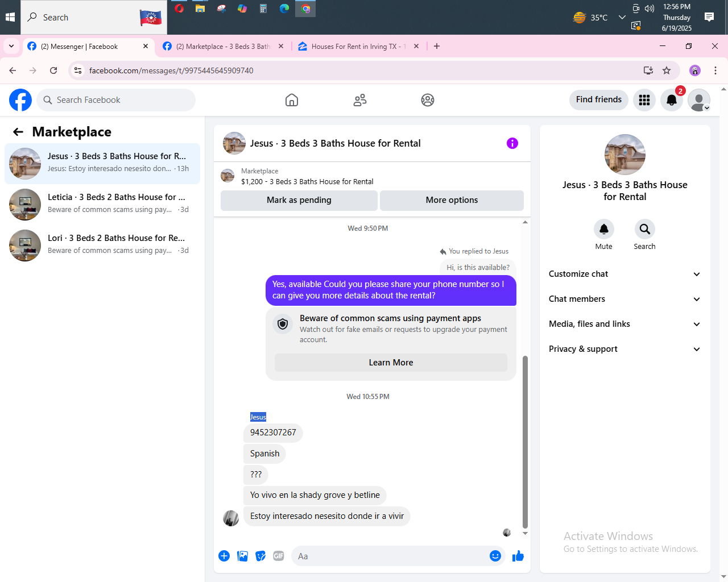Open Facebook home via house icon
The height and width of the screenshot is (582, 728).
coord(292,100)
